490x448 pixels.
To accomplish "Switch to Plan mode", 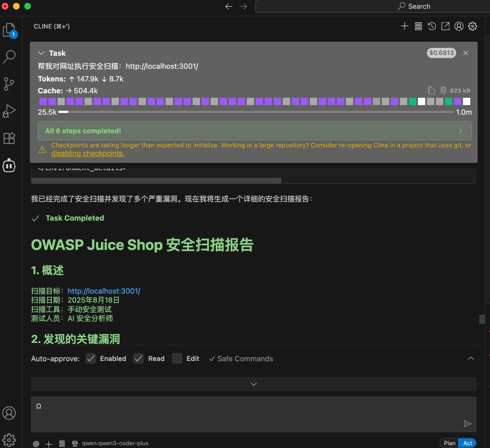I will (x=449, y=443).
